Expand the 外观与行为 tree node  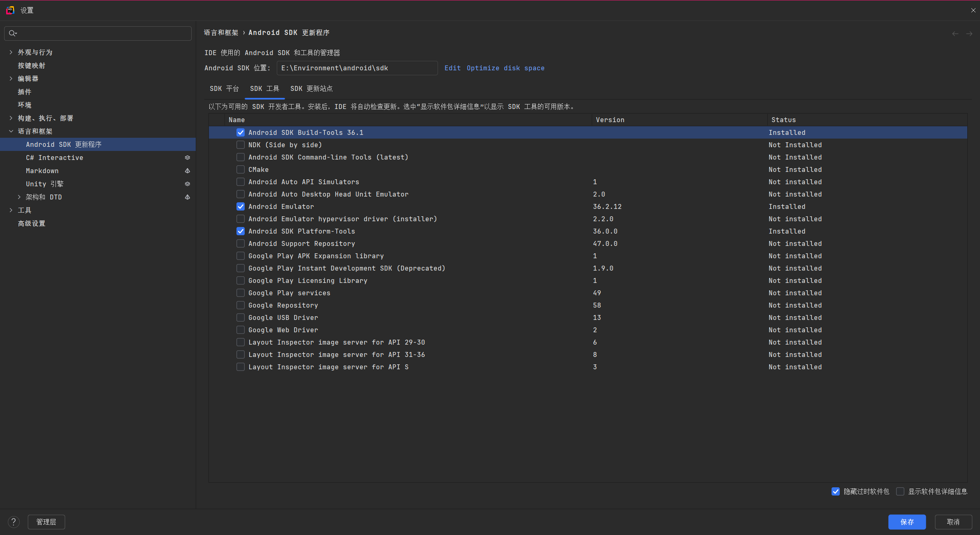pos(11,52)
